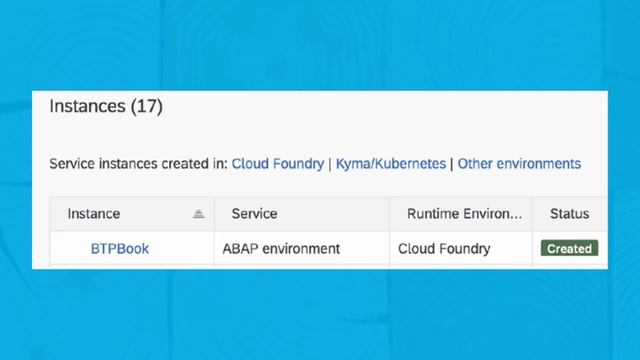
Task: Click the Instance column sort arrow icon
Action: click(198, 213)
